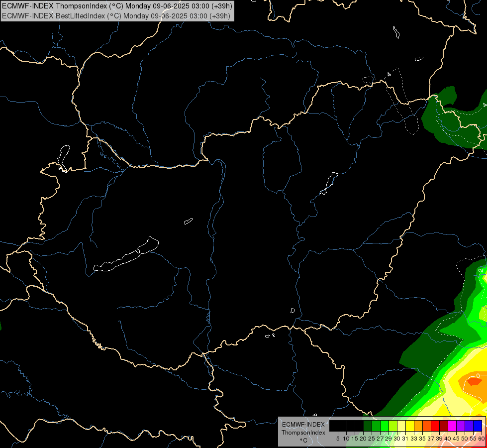Click the "°C" unit label in the legend

(303, 440)
